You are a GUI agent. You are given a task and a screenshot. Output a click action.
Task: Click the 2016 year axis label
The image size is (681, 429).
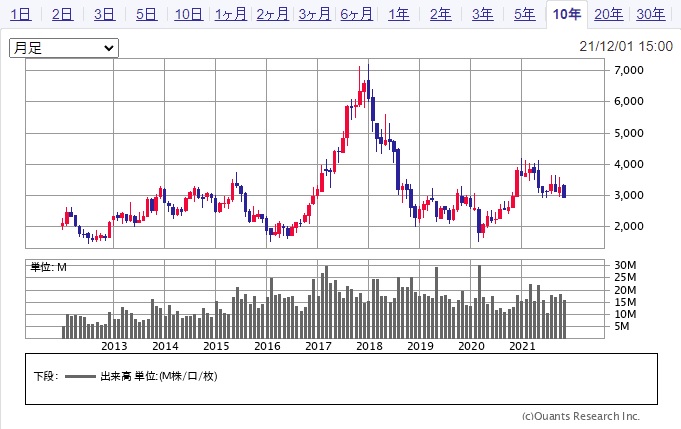(267, 346)
